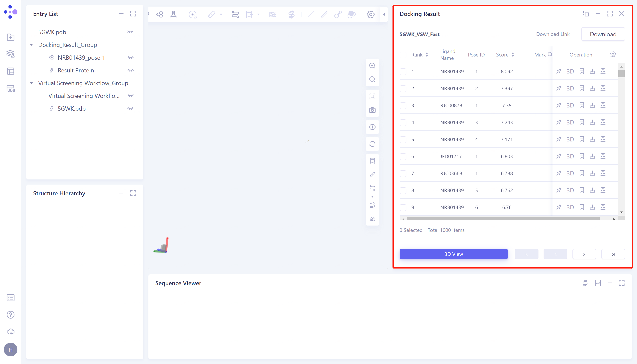The image size is (637, 364).
Task: Collapse the Docking_Result_Group tree node
Action: tap(31, 45)
